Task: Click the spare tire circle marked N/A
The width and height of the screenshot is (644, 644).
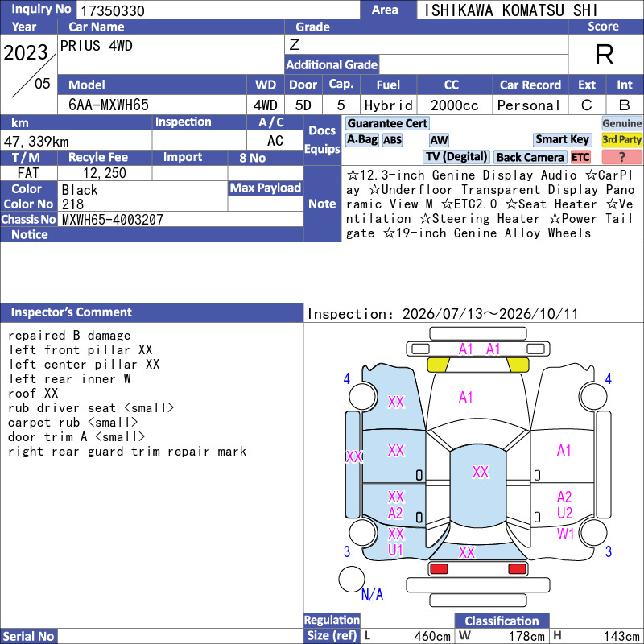Action: (x=351, y=579)
